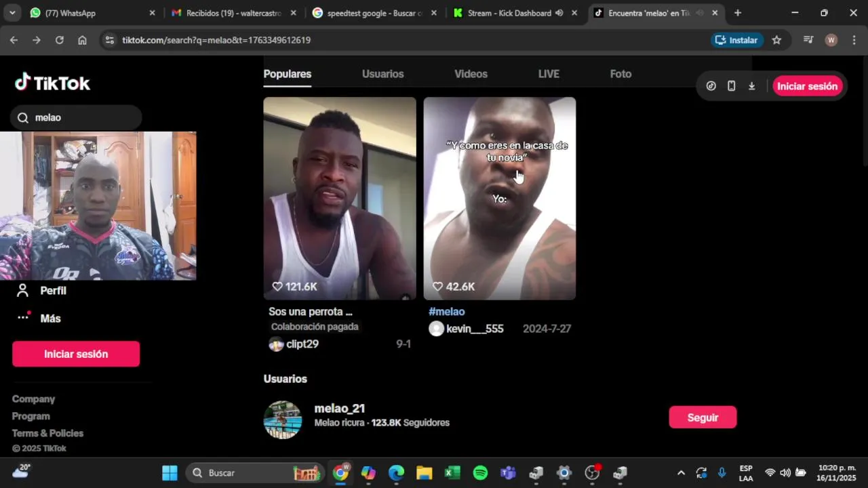Open the Más menu with three dots
This screenshot has height=488, width=868.
(x=38, y=318)
